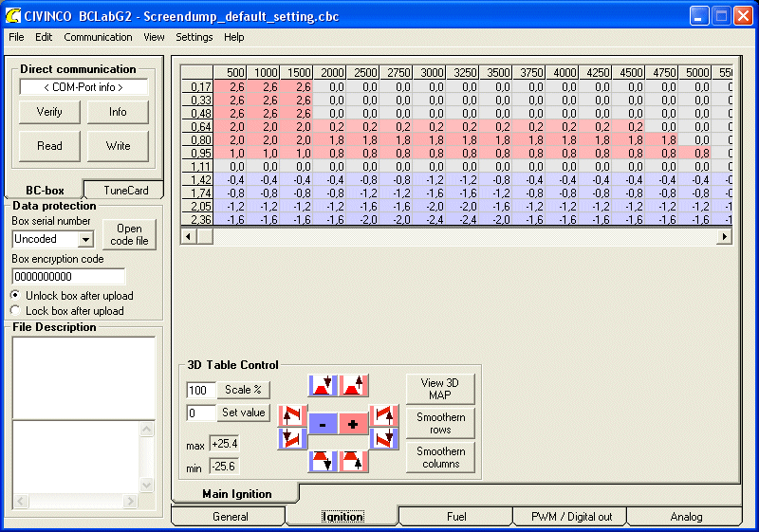Click red up-arrow icon below the plus button
The height and width of the screenshot is (532, 759).
click(353, 461)
